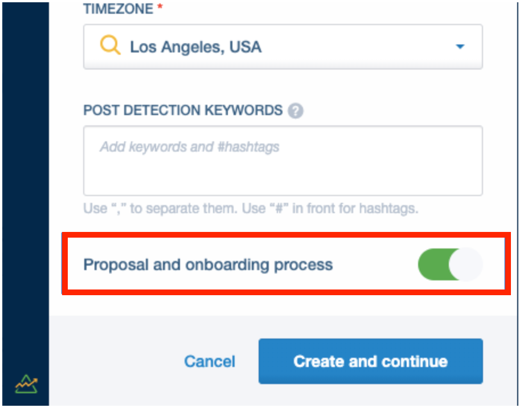Click the grey footer area left of Cancel
Viewport: 532px width, 416px height.
click(116, 361)
